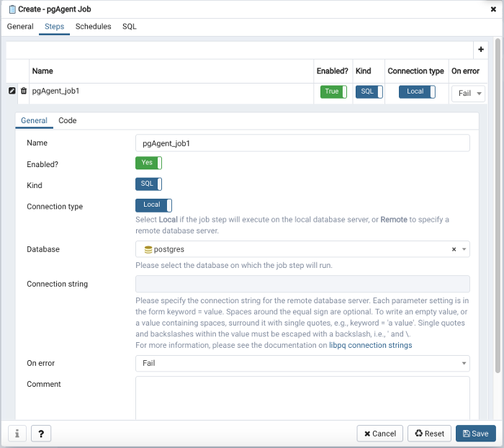This screenshot has width=504, height=448.
Task: Click the Name input field in form
Action: [302, 143]
